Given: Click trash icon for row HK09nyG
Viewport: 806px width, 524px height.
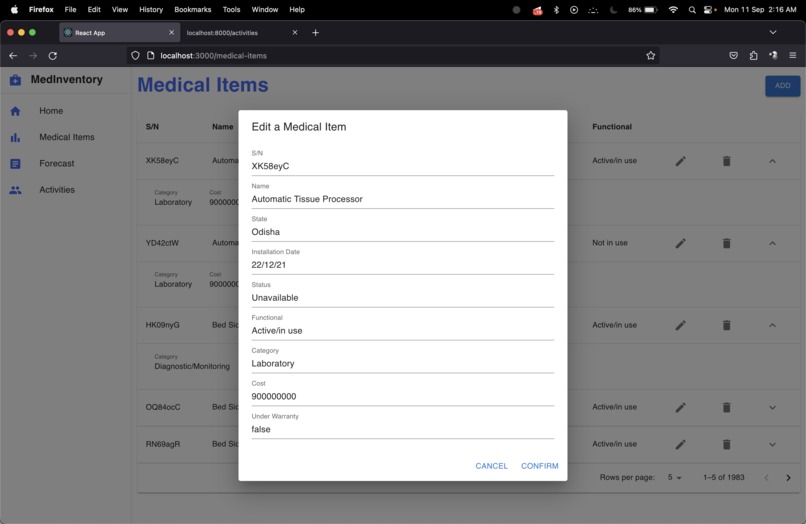Looking at the screenshot, I should click(726, 325).
